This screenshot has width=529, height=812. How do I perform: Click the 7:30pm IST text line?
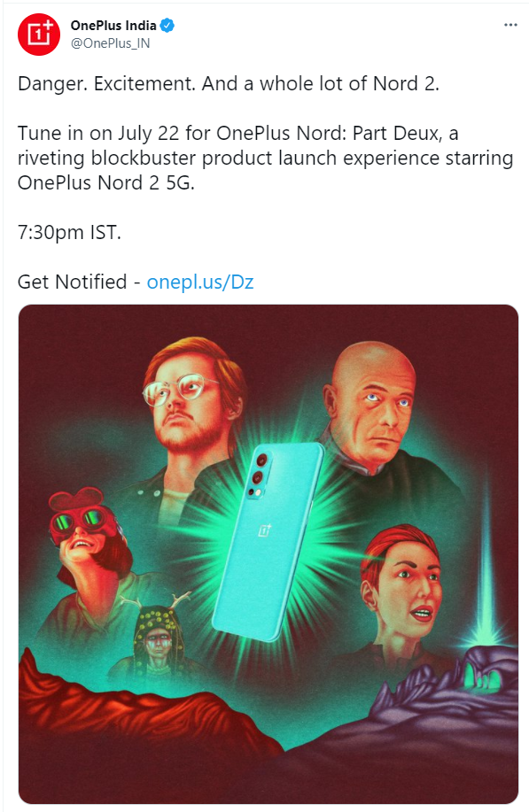point(69,233)
